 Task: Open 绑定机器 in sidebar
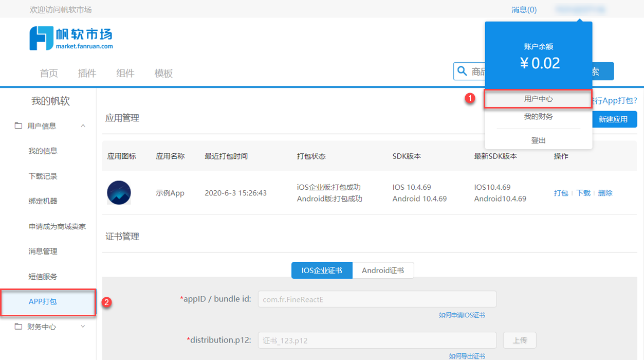coord(43,201)
